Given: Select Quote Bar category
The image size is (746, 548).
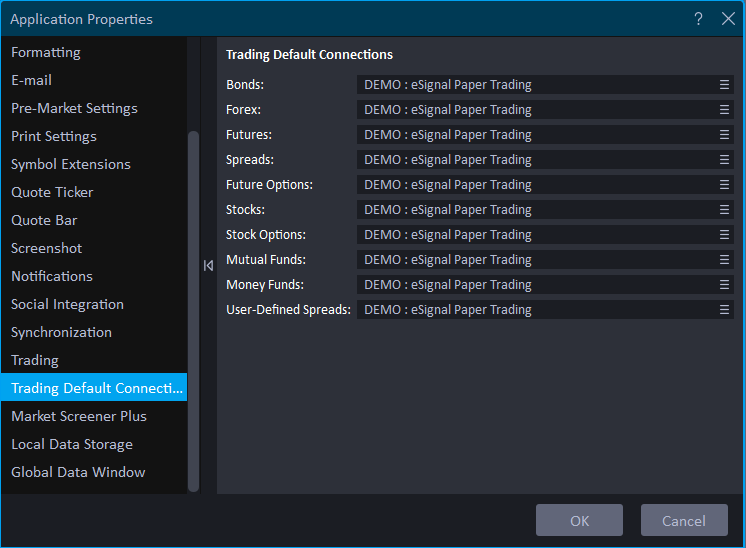Looking at the screenshot, I should coord(94,220).
